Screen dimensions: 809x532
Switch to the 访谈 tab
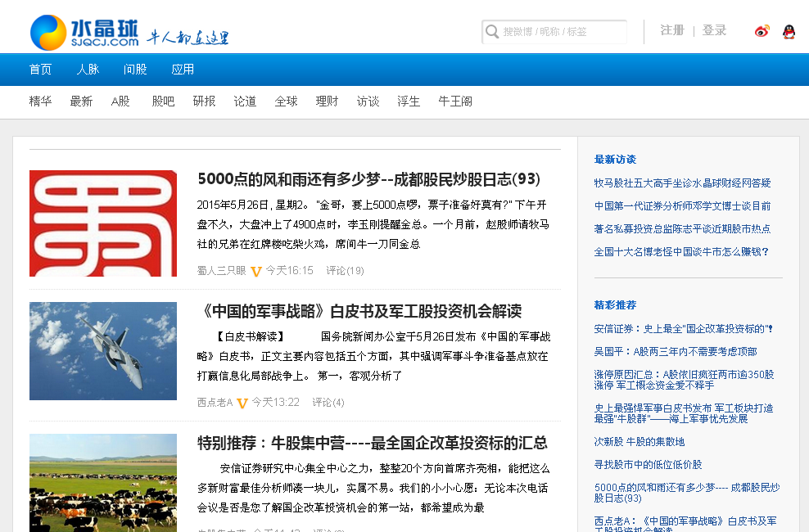tap(368, 101)
